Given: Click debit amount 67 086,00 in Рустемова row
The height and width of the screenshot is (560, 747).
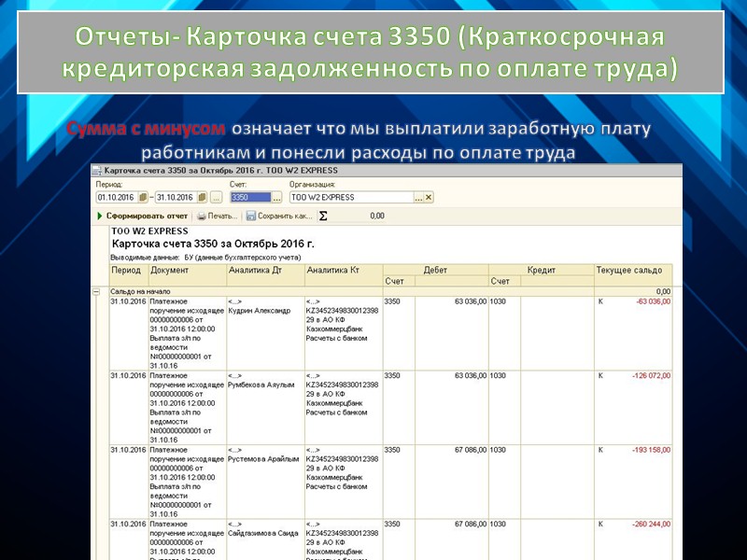Looking at the screenshot, I should tap(471, 450).
